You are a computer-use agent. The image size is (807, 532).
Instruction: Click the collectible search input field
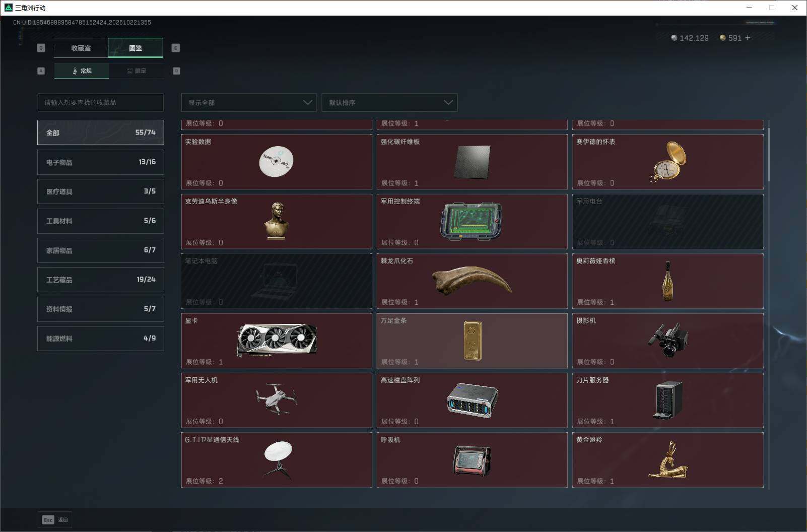point(101,102)
